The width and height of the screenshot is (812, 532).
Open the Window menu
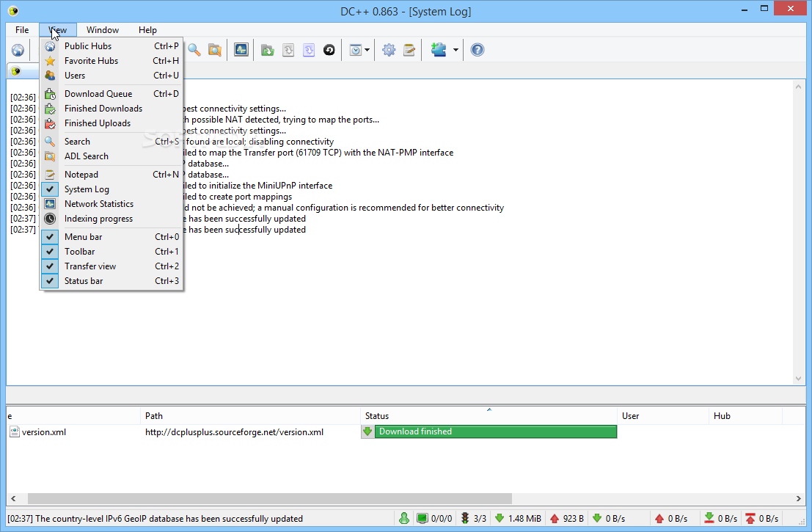click(x=103, y=30)
